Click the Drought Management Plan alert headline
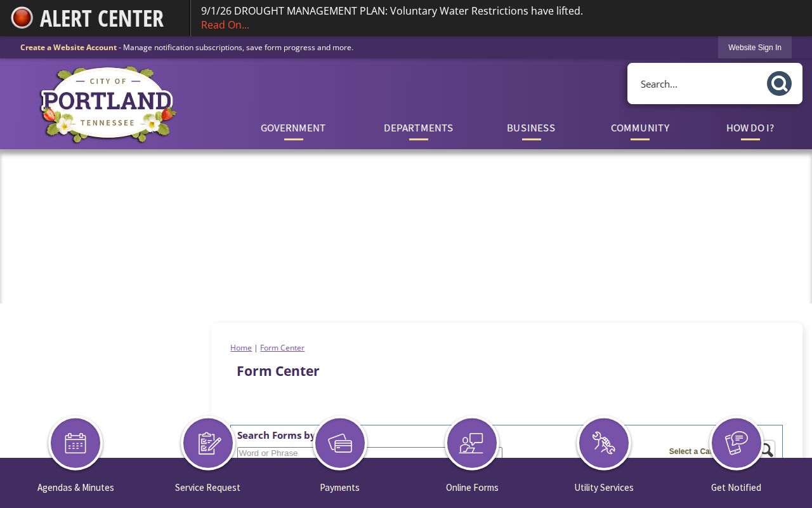Image resolution: width=812 pixels, height=508 pixels. tap(392, 11)
